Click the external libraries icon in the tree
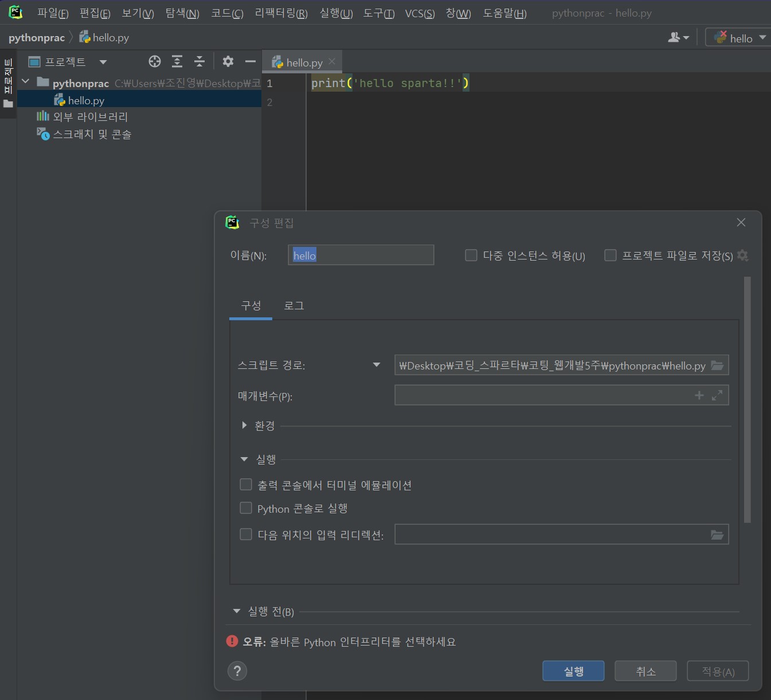The image size is (771, 700). 43,116
